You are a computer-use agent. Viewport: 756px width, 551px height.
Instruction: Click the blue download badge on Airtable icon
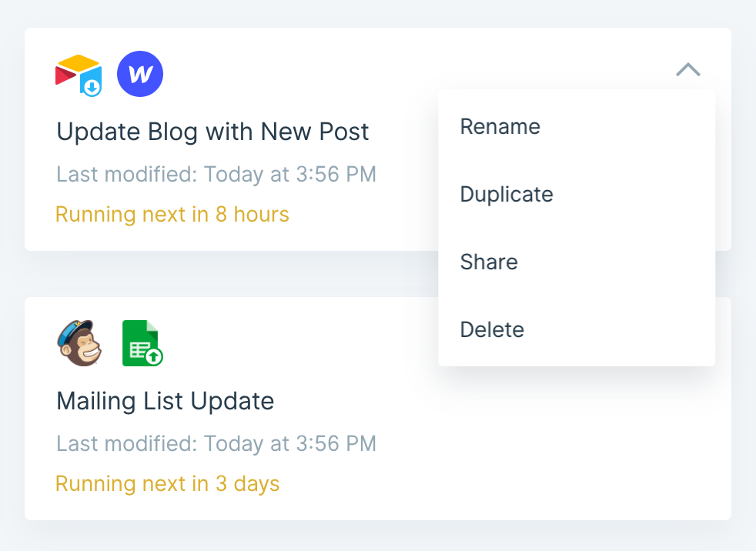click(92, 87)
